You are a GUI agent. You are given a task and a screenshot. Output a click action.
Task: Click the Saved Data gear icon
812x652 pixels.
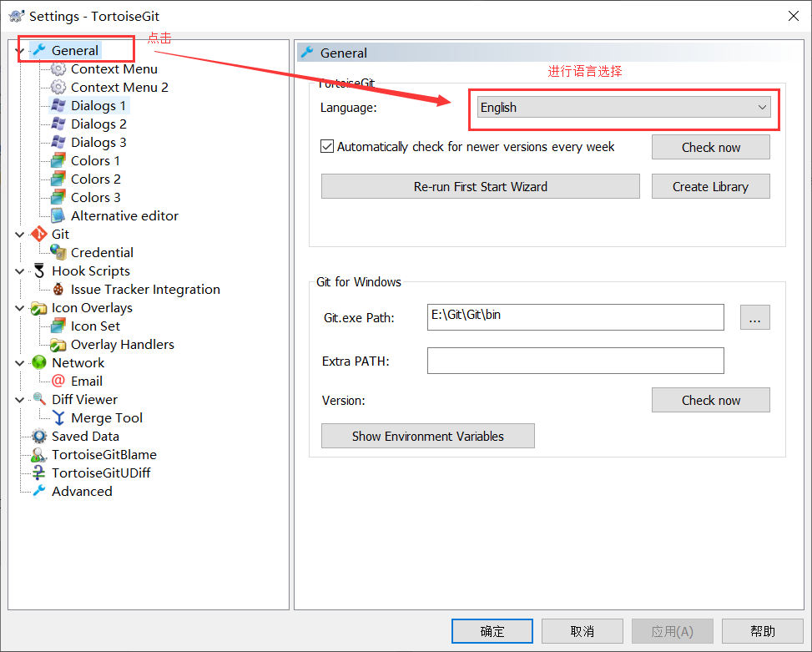click(x=39, y=436)
